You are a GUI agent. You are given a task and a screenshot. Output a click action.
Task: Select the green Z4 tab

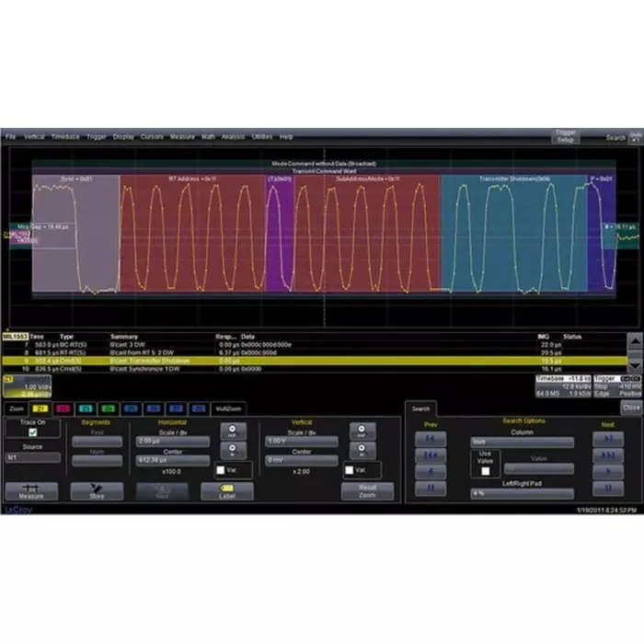pos(108,408)
